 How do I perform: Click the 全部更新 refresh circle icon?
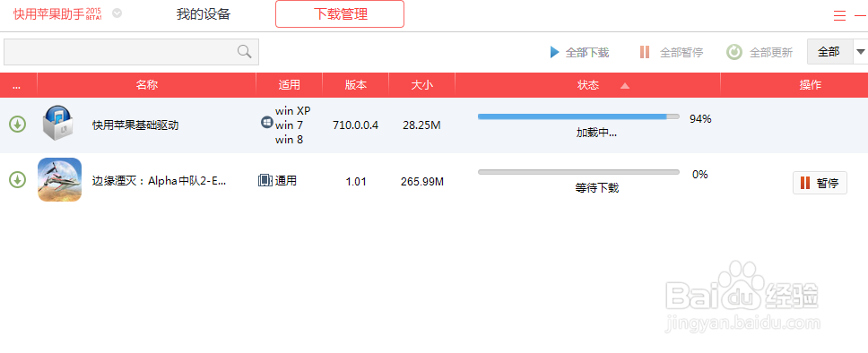click(x=734, y=53)
